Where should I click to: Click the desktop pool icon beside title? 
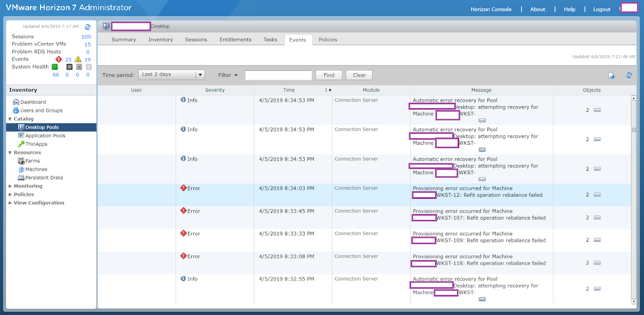tap(106, 26)
